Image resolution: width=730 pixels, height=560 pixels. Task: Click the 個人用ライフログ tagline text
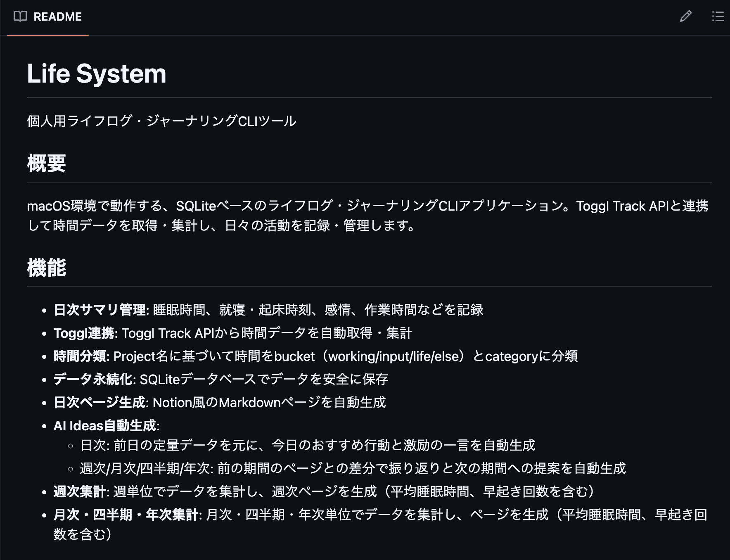[161, 121]
